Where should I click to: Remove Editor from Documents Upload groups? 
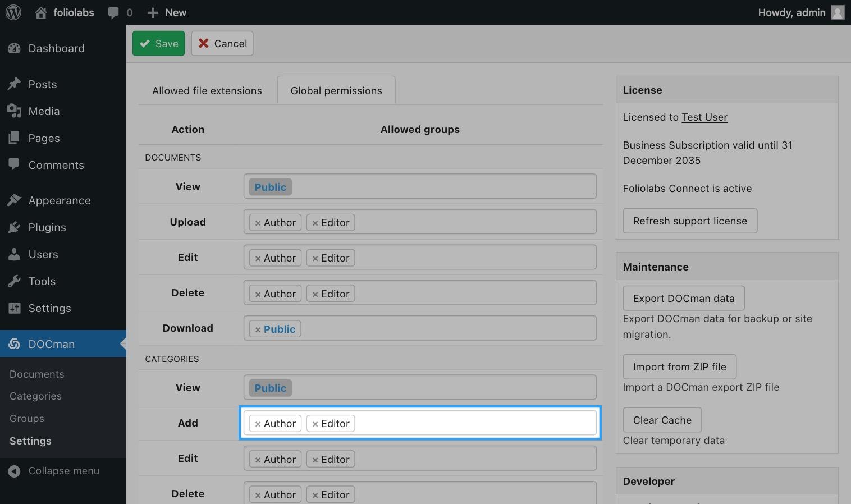(x=315, y=223)
